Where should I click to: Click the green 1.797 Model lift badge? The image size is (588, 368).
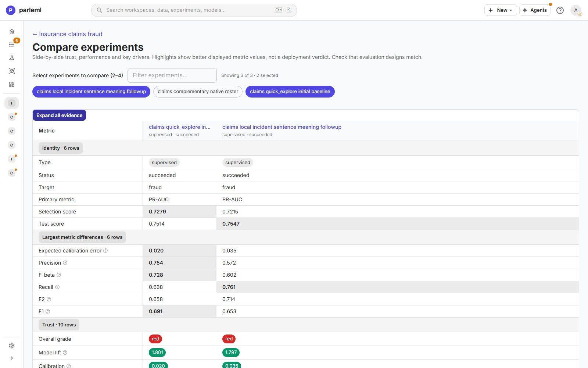[x=231, y=353]
